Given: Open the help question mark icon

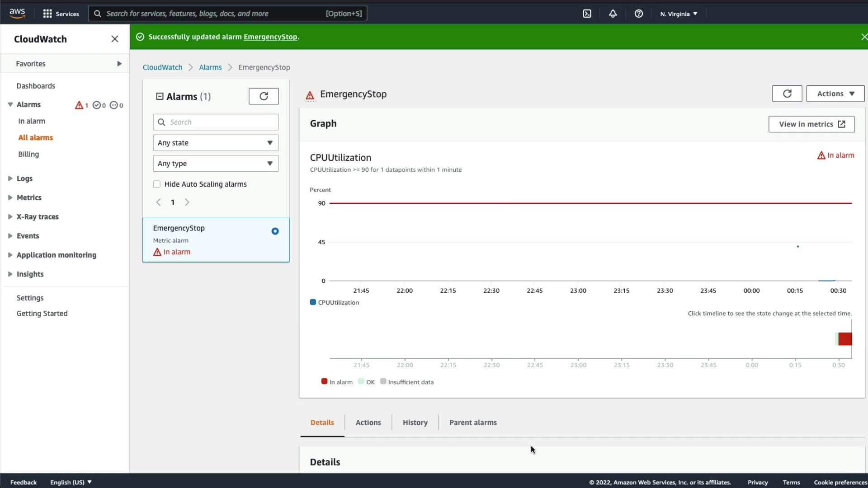Looking at the screenshot, I should click(x=638, y=14).
